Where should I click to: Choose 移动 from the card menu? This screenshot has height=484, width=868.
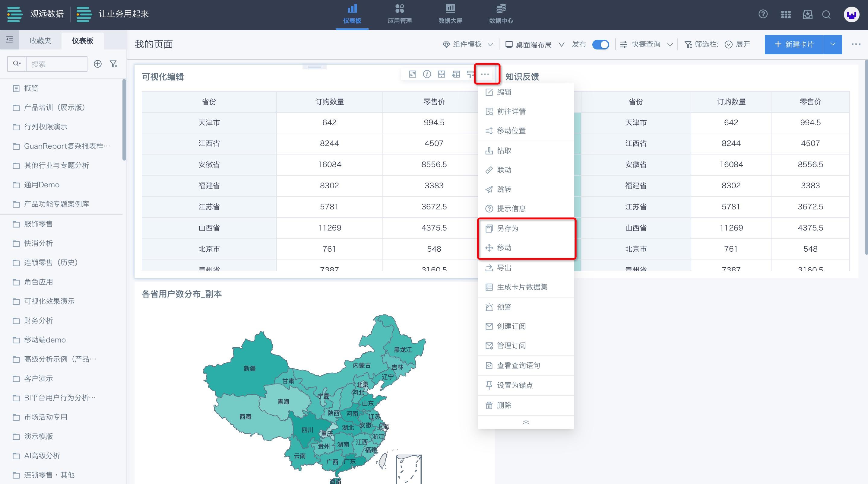526,248
